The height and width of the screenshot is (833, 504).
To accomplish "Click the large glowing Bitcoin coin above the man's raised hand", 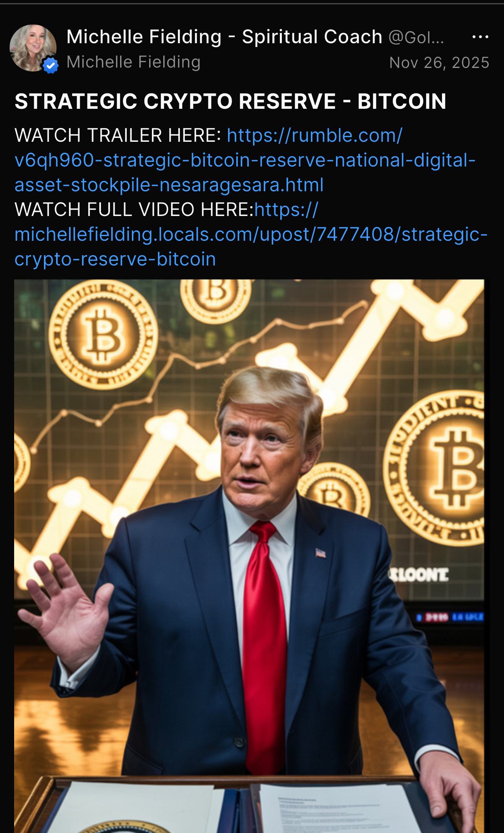I will [103, 335].
